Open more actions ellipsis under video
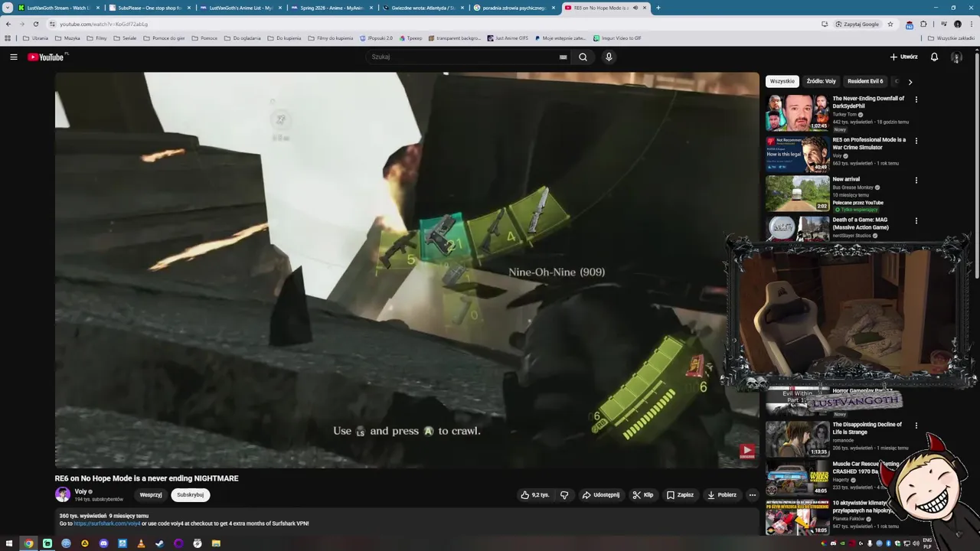980x551 pixels. (752, 495)
